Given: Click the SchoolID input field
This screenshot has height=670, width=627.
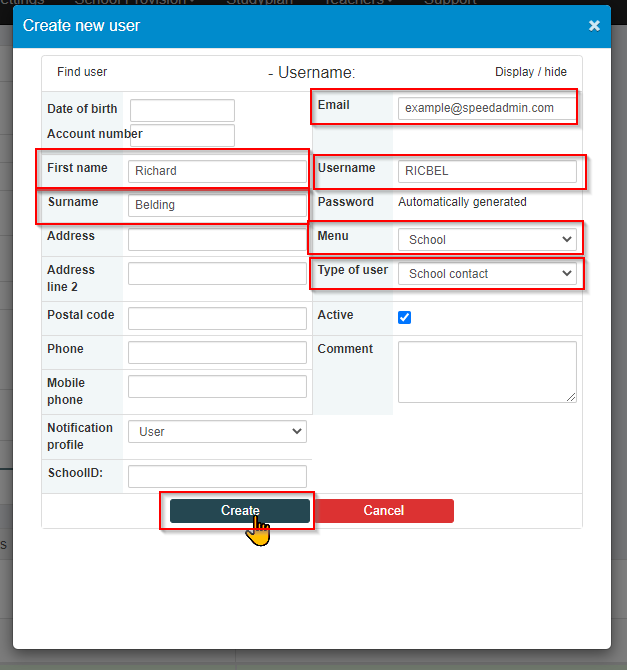Looking at the screenshot, I should coord(217,476).
